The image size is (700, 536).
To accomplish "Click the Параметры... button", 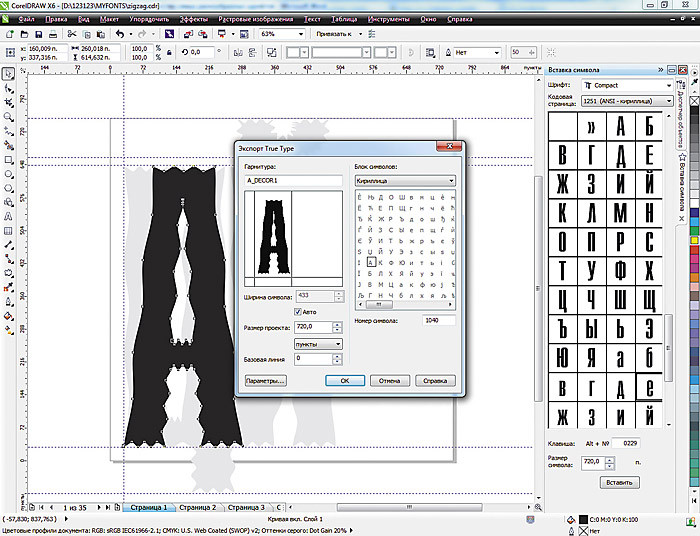I will click(x=266, y=380).
